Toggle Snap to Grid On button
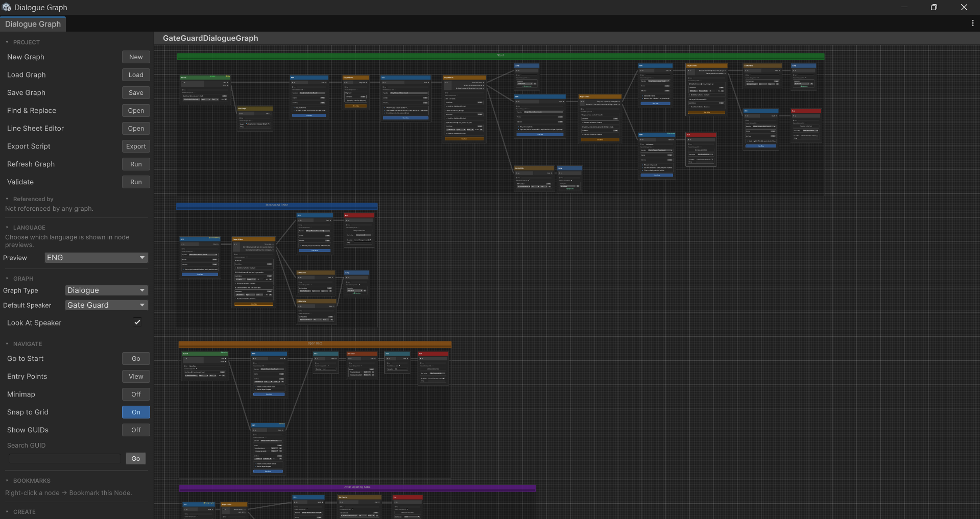The width and height of the screenshot is (980, 519). [136, 412]
